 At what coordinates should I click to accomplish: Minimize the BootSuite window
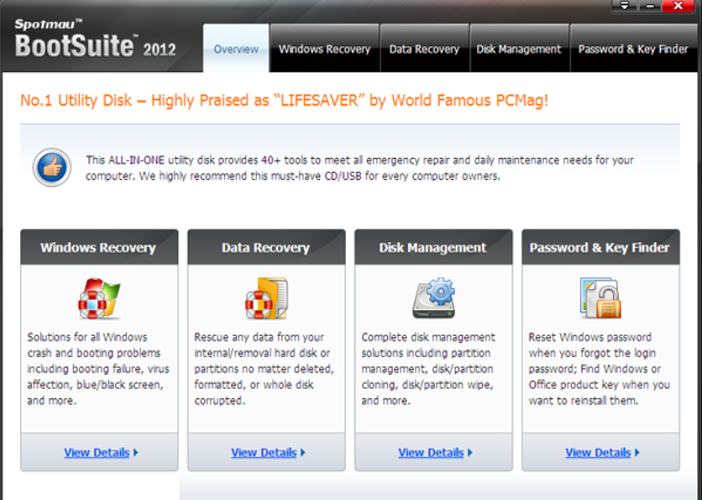[x=653, y=6]
